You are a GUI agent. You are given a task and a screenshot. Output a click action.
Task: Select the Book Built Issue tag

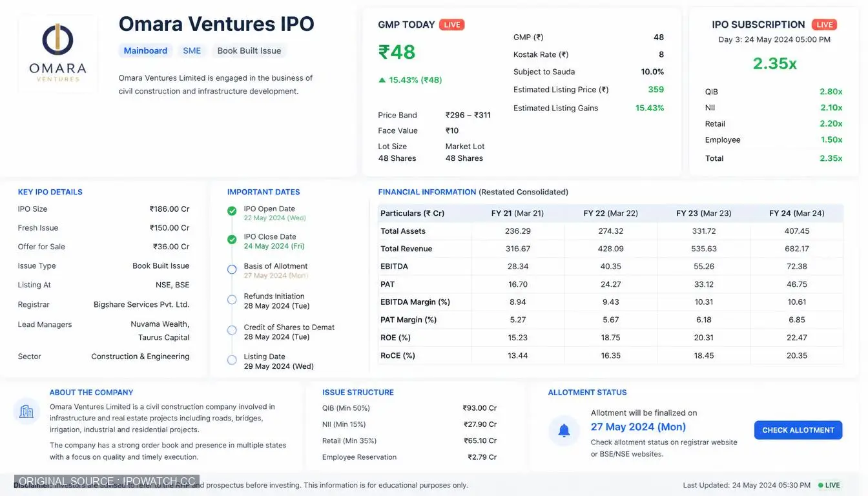point(249,51)
